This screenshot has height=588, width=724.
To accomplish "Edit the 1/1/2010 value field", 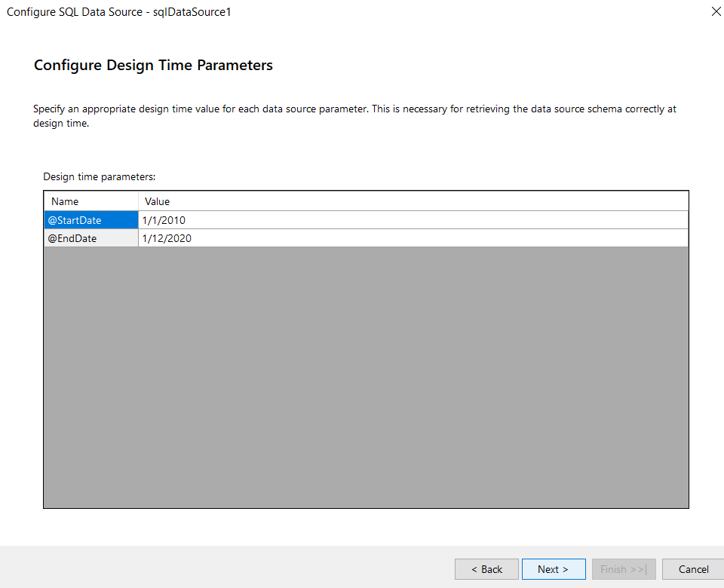I will (x=413, y=220).
